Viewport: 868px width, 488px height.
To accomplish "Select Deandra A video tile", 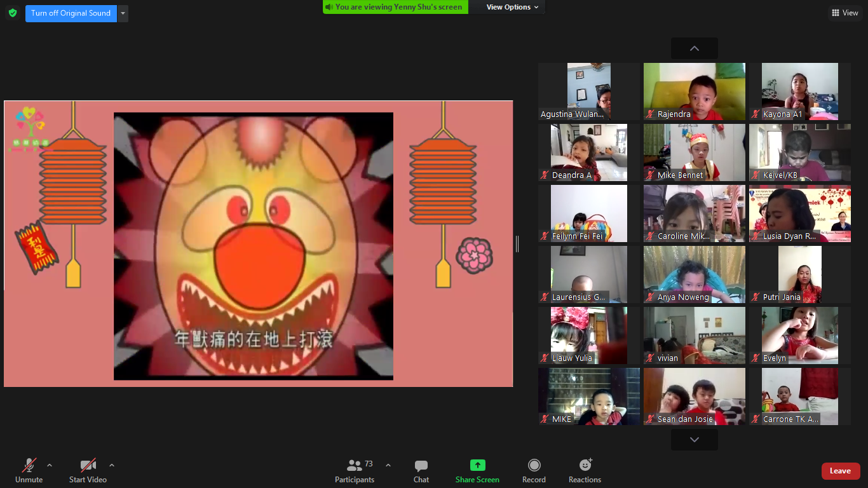I will pos(589,152).
